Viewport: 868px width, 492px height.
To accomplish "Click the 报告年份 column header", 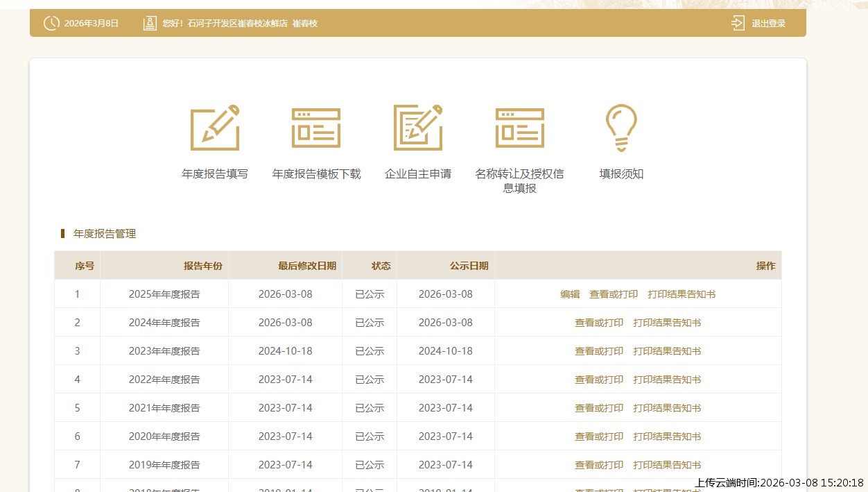I will tap(202, 266).
